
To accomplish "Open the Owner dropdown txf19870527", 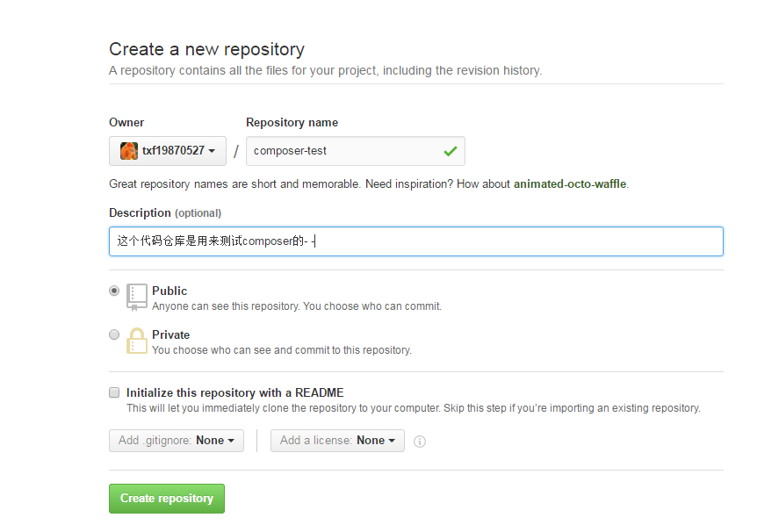I will click(x=168, y=150).
